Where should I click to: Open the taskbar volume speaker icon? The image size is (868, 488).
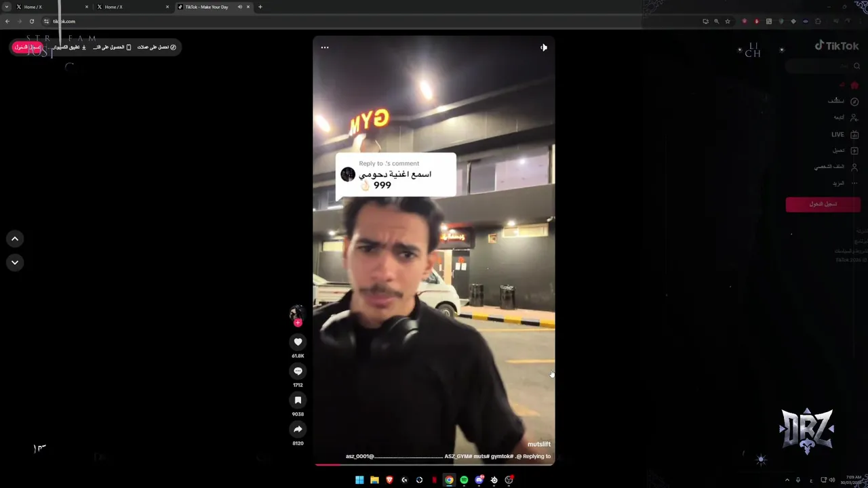click(x=832, y=480)
